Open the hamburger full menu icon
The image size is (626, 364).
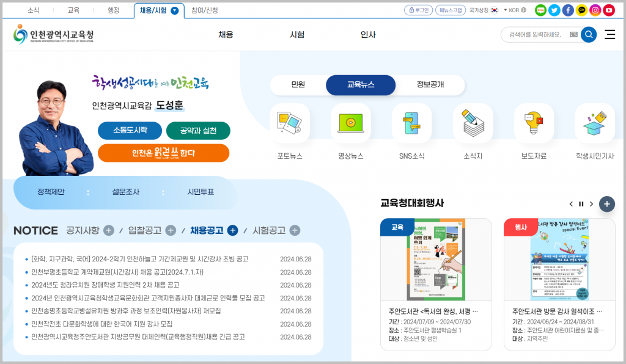(609, 35)
